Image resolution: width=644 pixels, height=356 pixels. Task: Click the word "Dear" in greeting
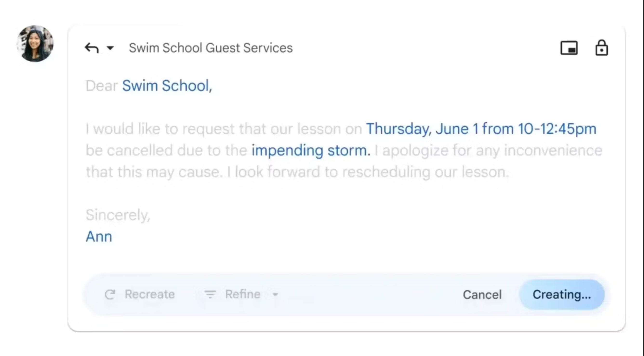pyautogui.click(x=101, y=86)
